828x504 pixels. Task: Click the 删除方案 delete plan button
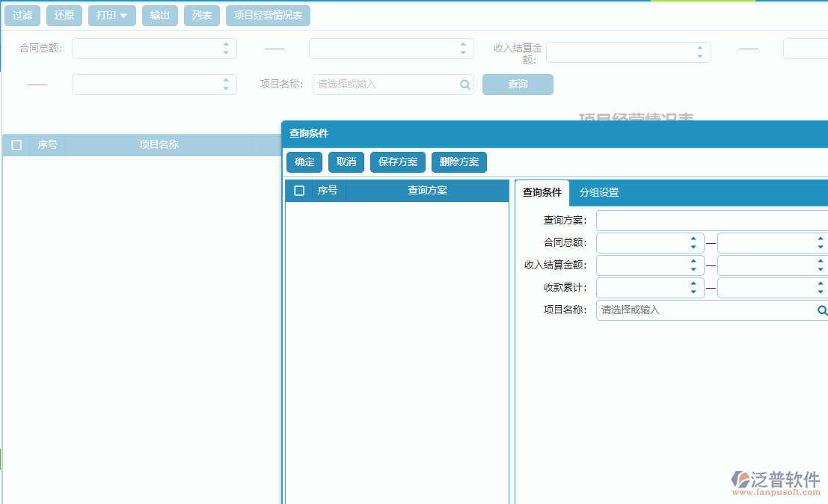coord(459,162)
